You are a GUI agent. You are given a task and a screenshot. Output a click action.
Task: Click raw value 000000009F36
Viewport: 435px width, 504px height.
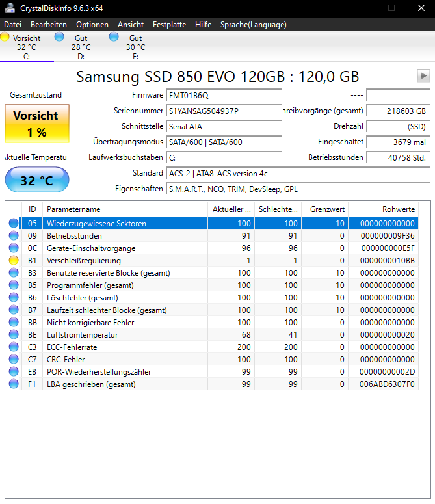tap(388, 236)
